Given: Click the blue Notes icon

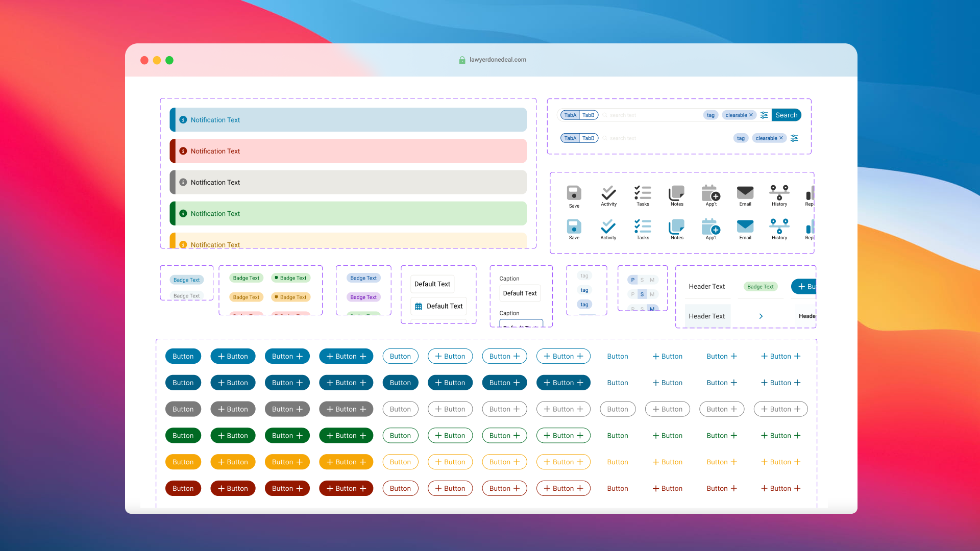Looking at the screenshot, I should tap(677, 227).
